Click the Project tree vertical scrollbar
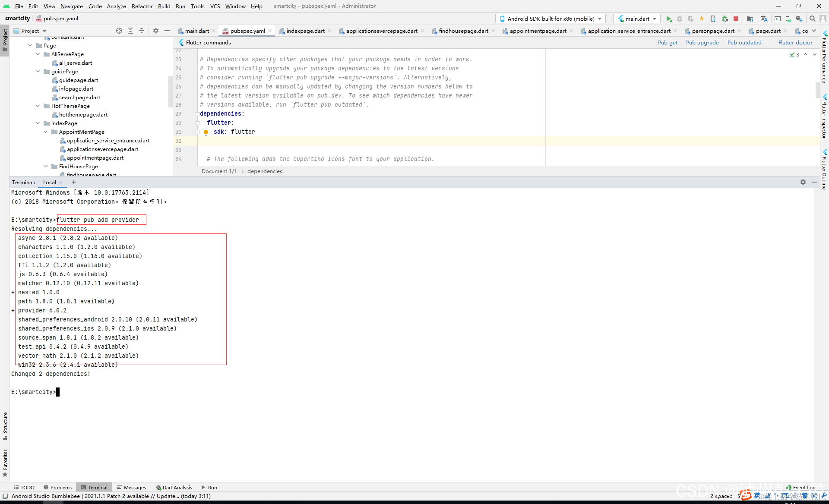 click(x=170, y=91)
